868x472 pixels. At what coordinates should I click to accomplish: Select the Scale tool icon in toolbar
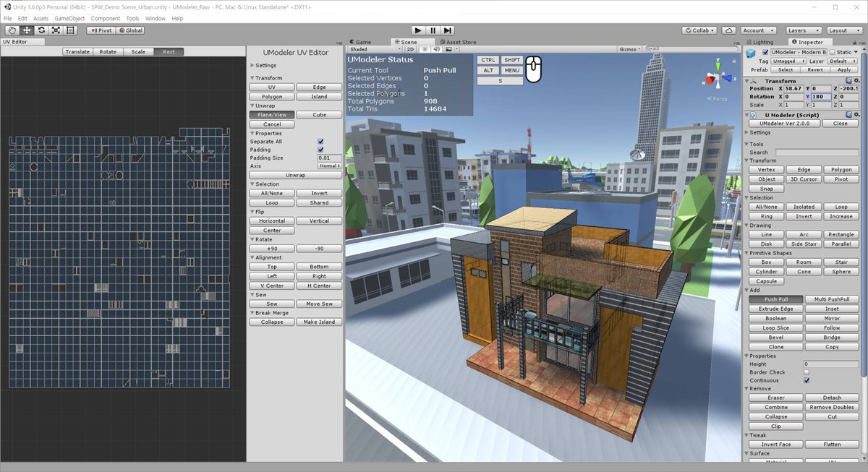56,30
